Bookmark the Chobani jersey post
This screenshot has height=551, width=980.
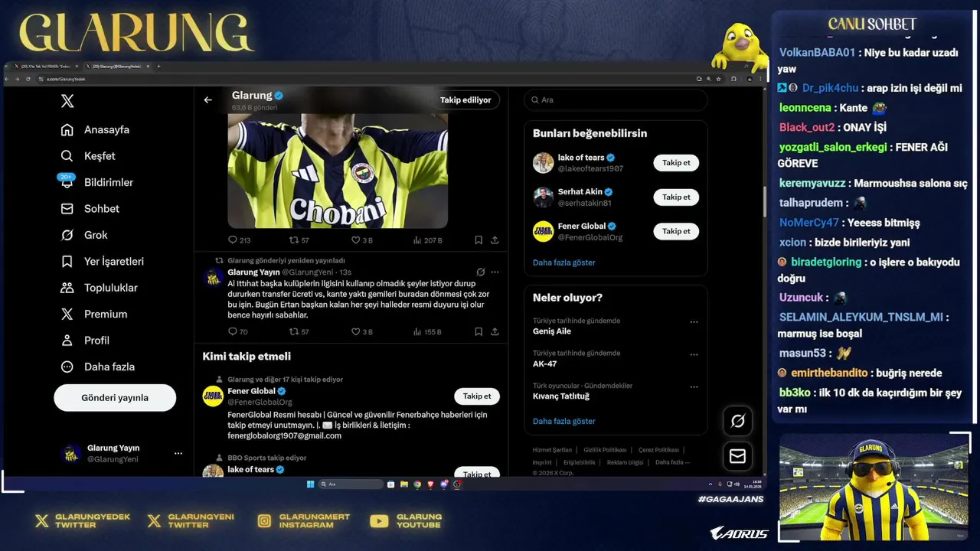[479, 240]
